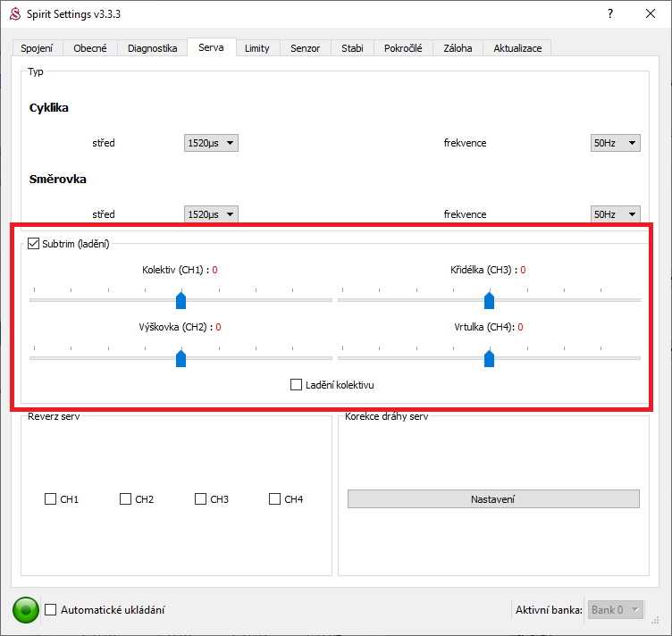Screen dimensions: 672x636
Task: Click the Spirit Settings app logo icon
Action: pyautogui.click(x=13, y=13)
